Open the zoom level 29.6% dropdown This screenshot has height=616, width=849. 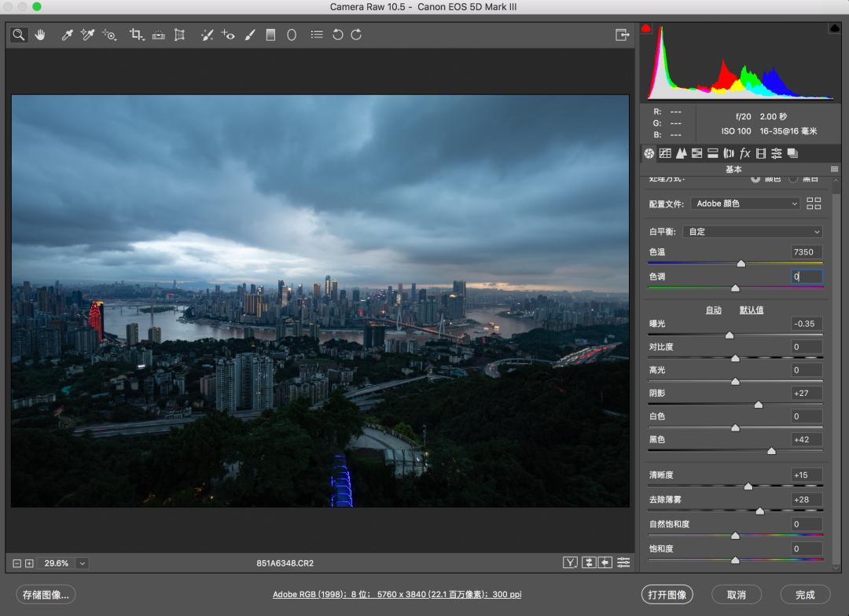[83, 563]
